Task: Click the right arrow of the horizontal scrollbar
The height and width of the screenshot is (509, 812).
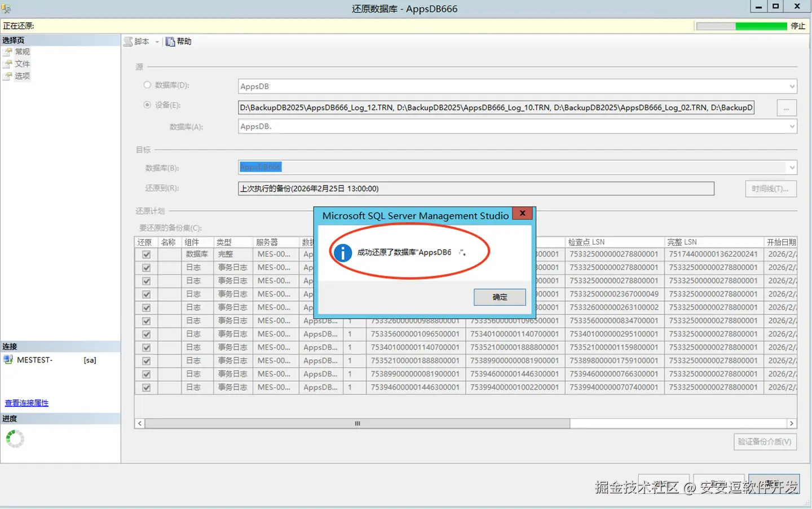Action: (791, 423)
